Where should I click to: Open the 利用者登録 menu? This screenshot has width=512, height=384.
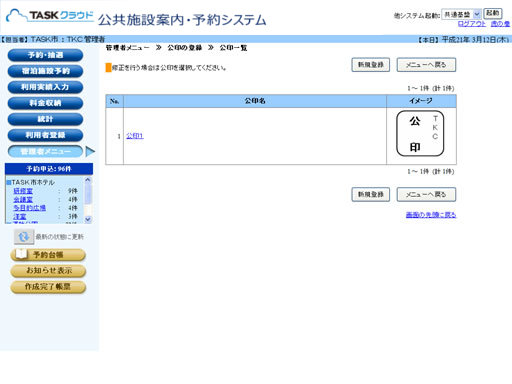(x=45, y=135)
